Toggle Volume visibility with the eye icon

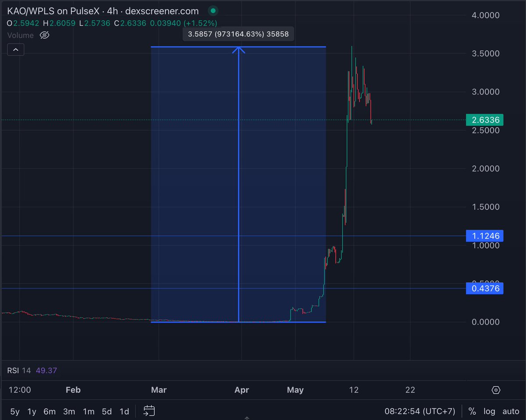[44, 35]
